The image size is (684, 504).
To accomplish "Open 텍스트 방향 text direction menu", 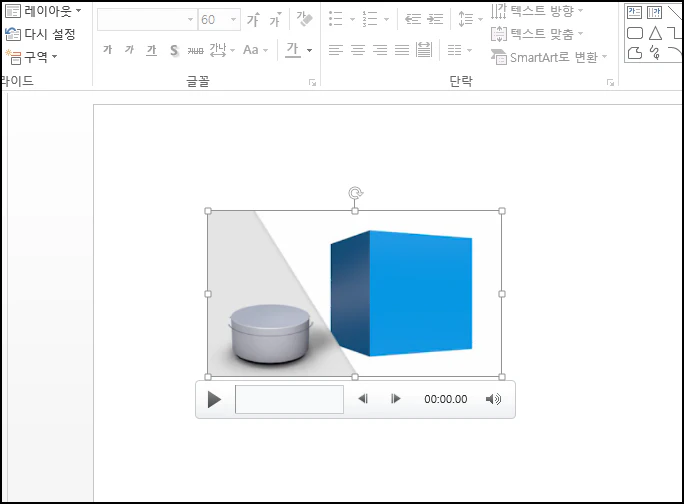I will (x=537, y=11).
